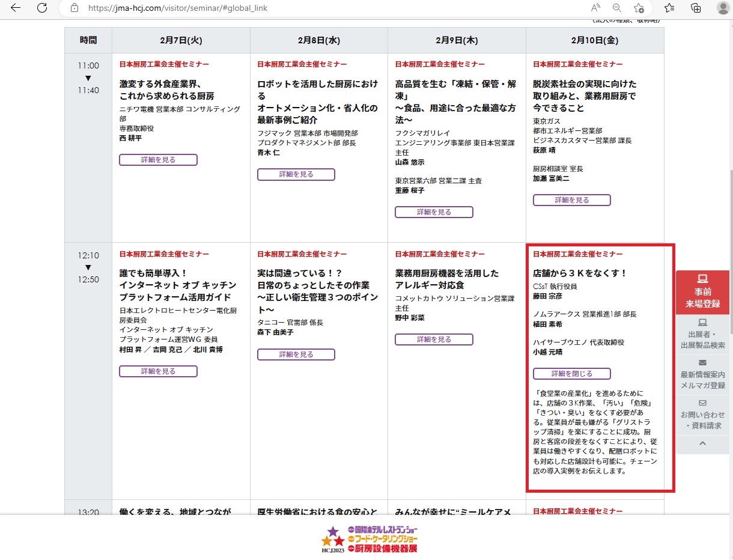
Task: Go back with the browser back arrow
Action: click(15, 8)
